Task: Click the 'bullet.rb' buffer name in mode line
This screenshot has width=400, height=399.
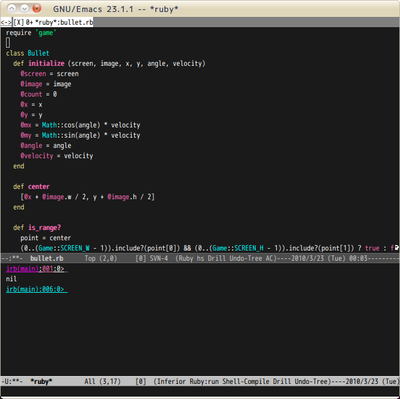Action: [47, 258]
